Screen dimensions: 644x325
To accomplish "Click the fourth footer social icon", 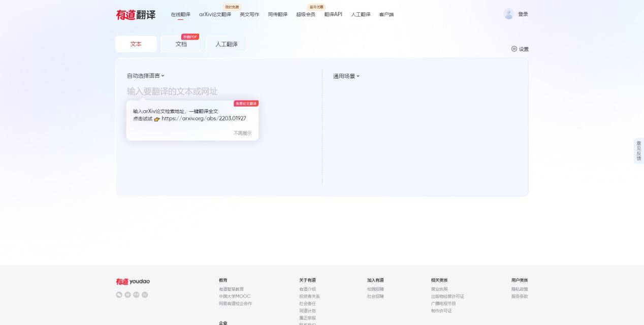I will [145, 295].
